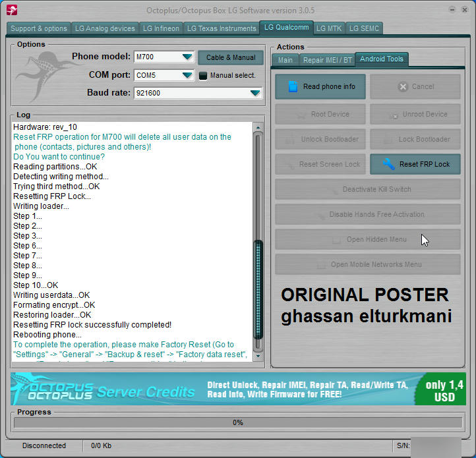This screenshot has height=458, width=476.
Task: Open the LG MTK tab
Action: tap(329, 28)
